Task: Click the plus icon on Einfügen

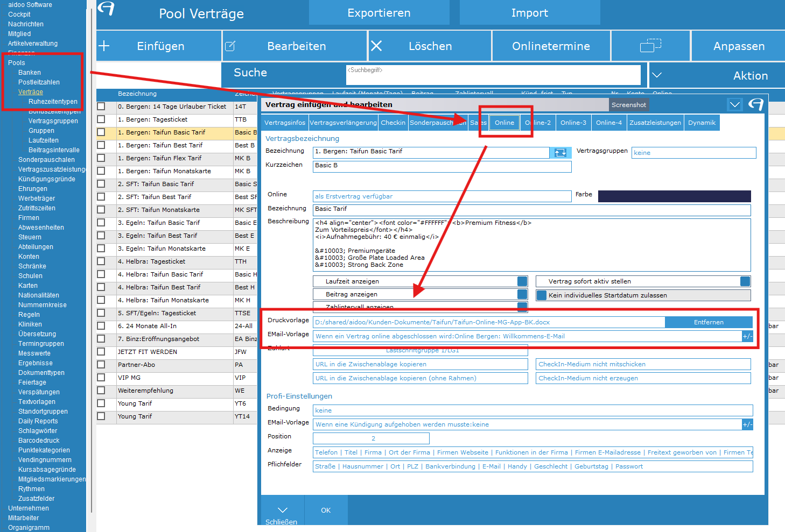Action: click(104, 46)
